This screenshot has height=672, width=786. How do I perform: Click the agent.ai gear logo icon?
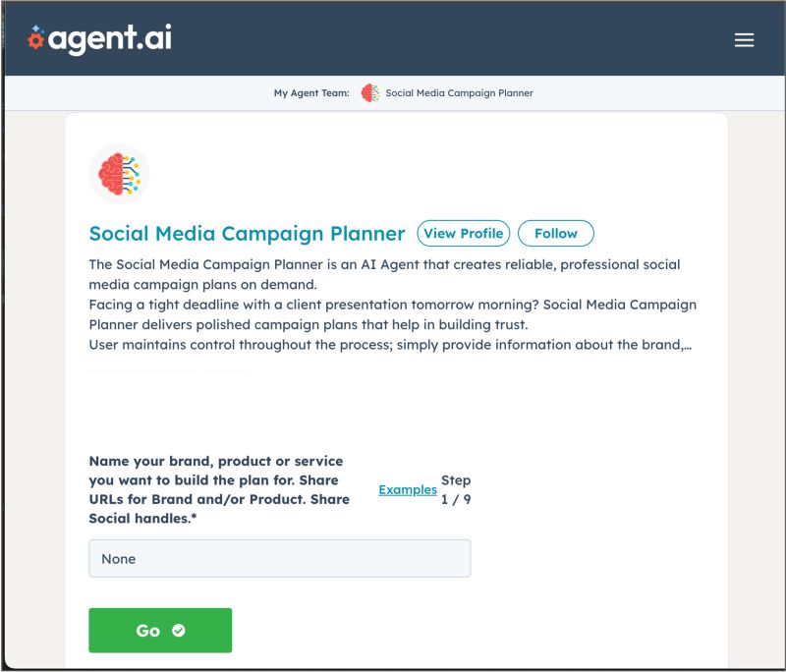coord(36,38)
